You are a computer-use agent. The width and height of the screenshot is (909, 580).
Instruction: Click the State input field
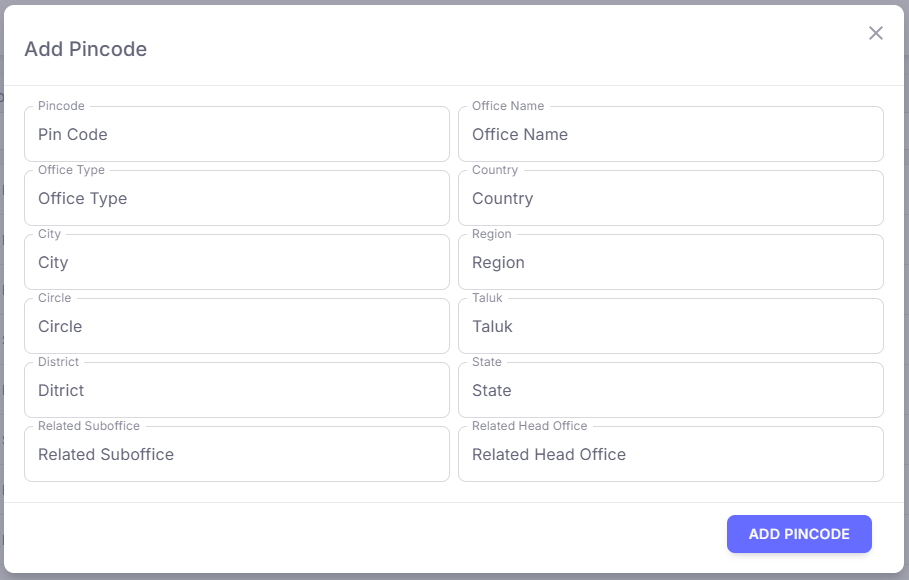tap(670, 391)
